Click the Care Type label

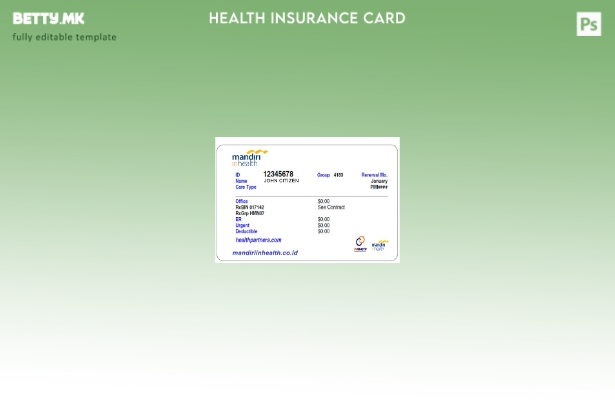246,187
